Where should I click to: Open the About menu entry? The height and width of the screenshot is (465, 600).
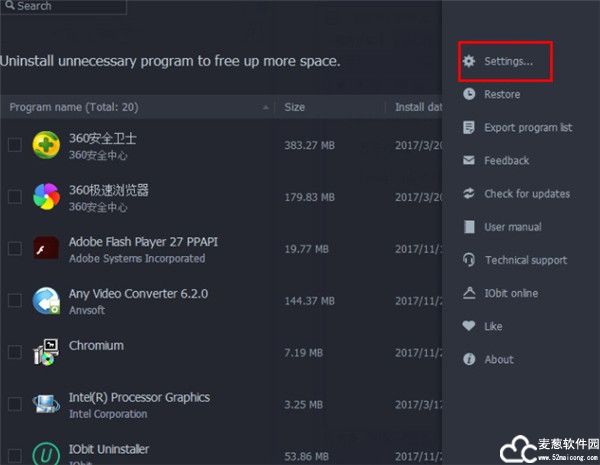499,359
